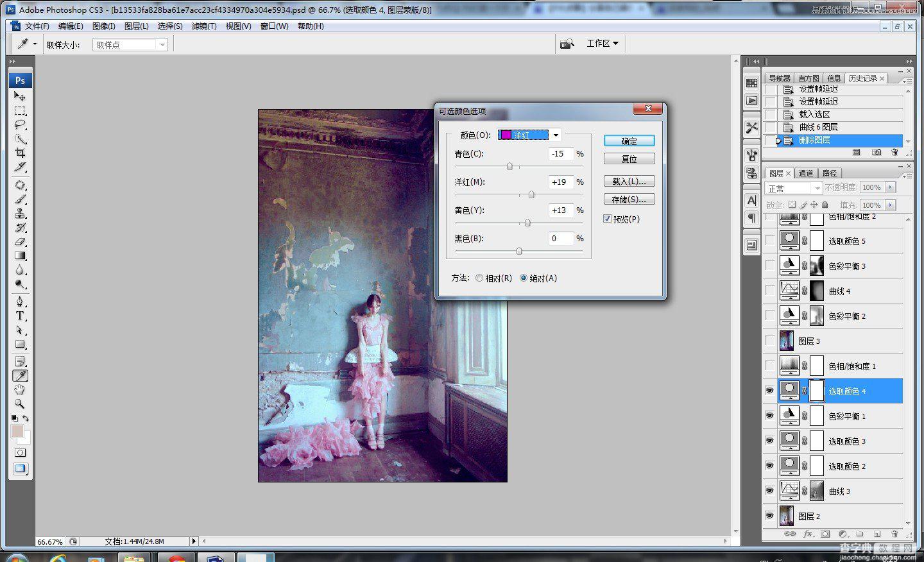
Task: Select the Rectangle shape tool
Action: (20, 344)
